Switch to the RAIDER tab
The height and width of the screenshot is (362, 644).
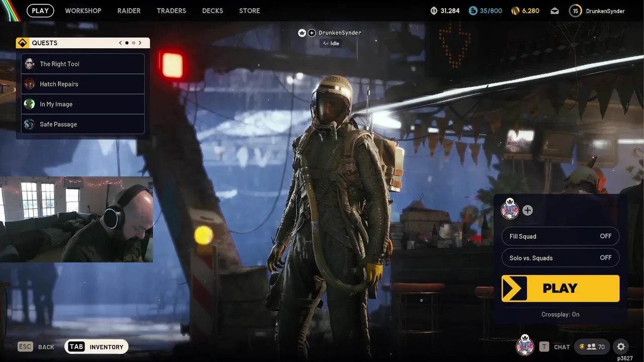click(129, 11)
